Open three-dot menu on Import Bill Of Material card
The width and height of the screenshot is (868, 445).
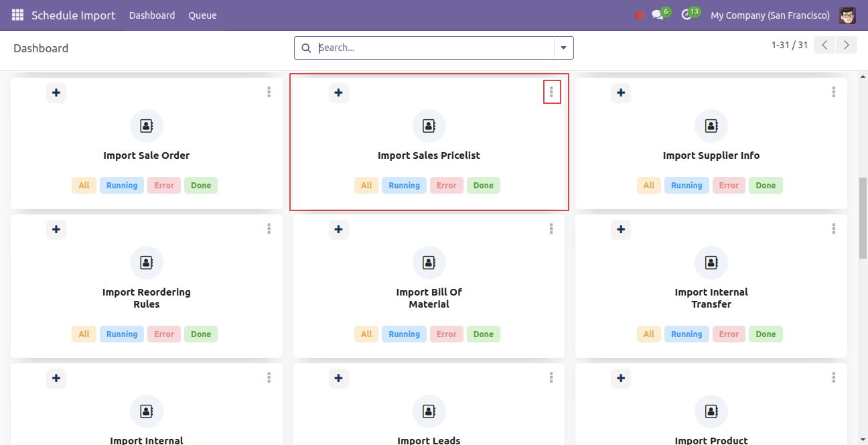coord(551,229)
